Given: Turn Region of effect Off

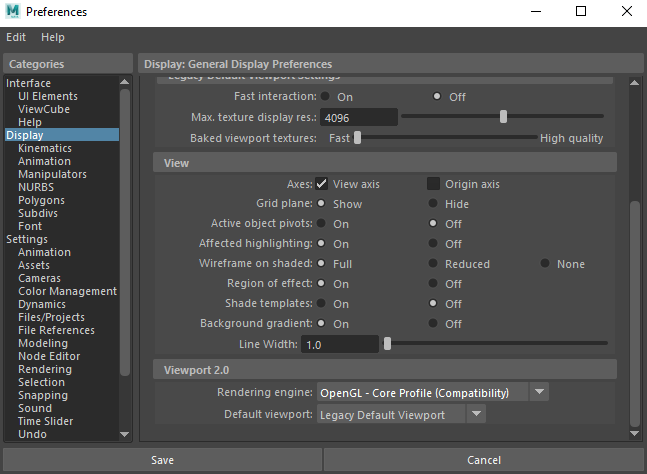Looking at the screenshot, I should pos(433,283).
